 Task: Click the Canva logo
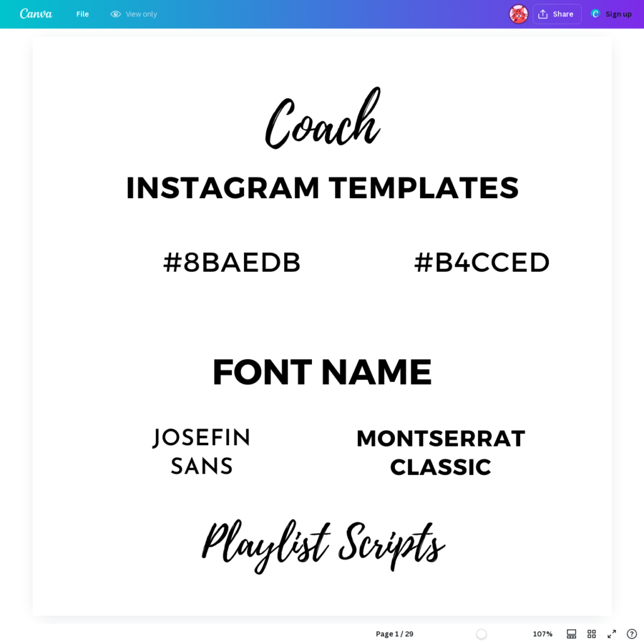pos(36,14)
